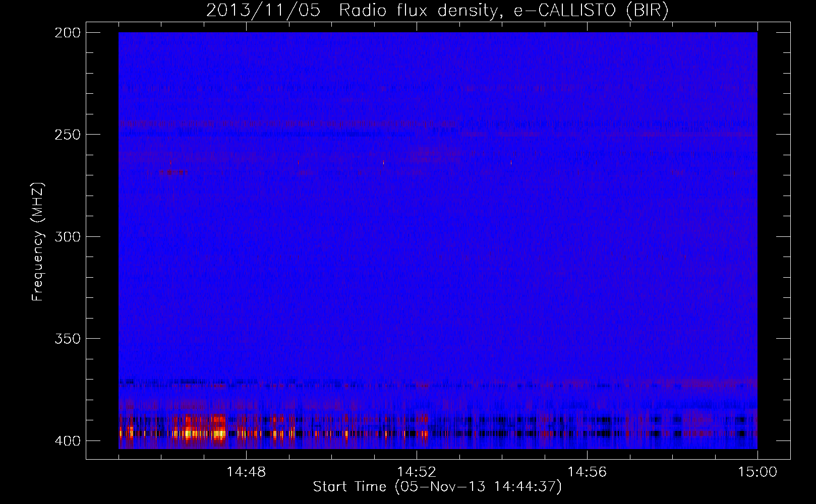Click the 14:48 time tick label

(x=246, y=472)
